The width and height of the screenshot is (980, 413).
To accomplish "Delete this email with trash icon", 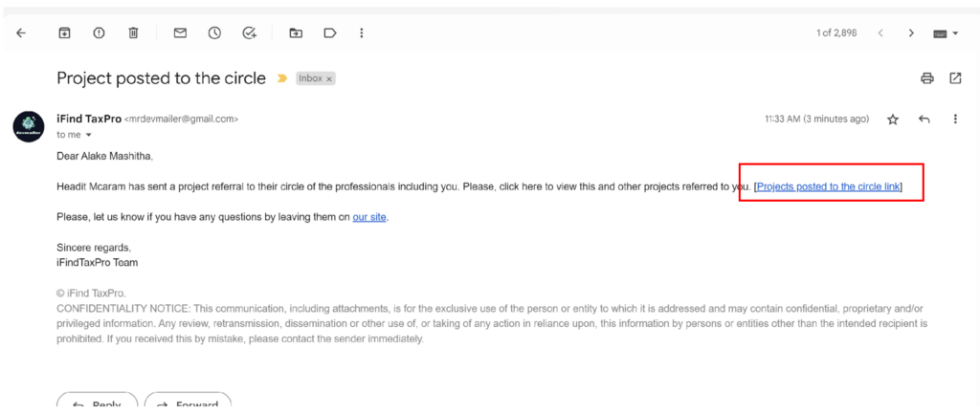I will tap(134, 33).
